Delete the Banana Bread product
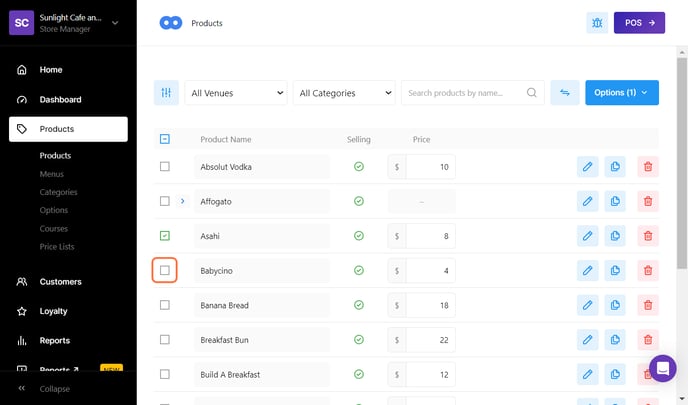 [648, 305]
